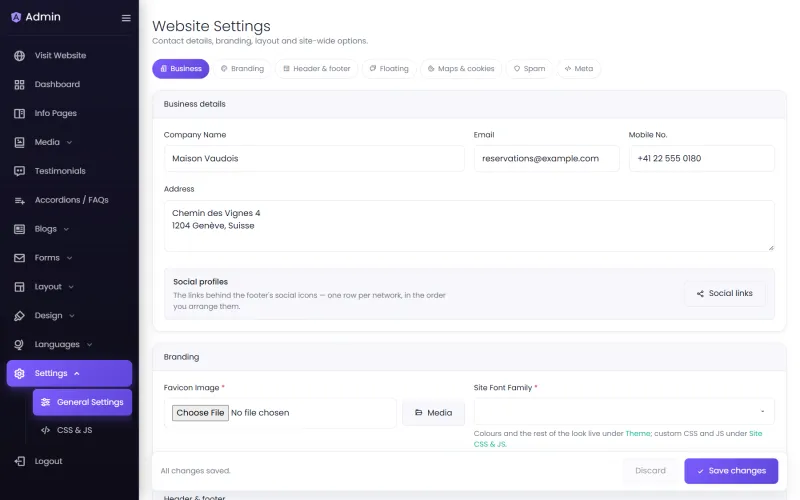Focus the Company Name input field
The image size is (800, 500).
click(314, 159)
